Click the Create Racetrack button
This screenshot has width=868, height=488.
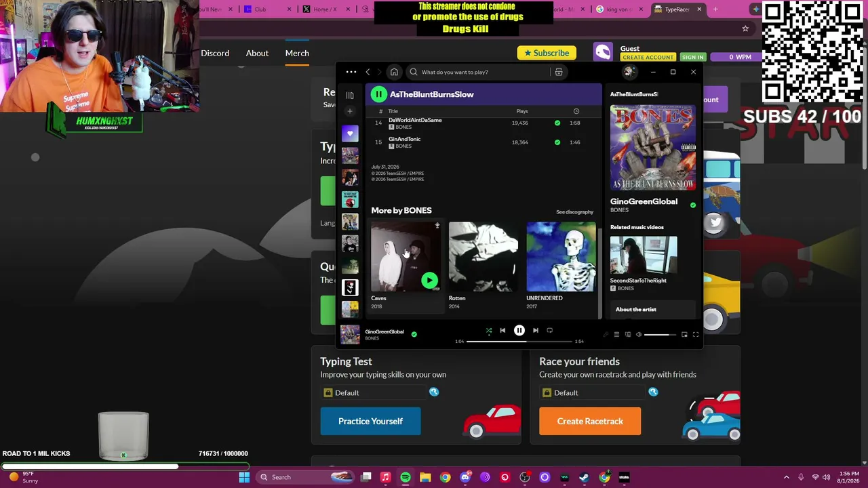590,421
